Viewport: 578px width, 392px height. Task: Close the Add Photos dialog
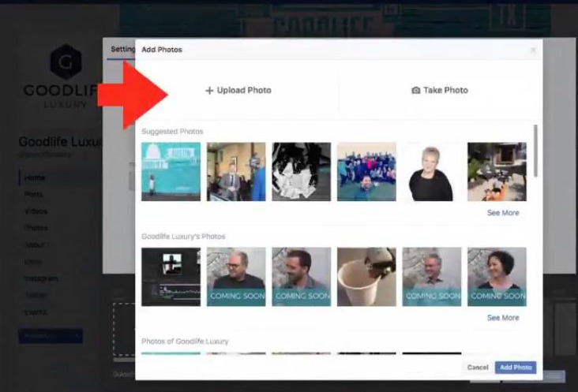(533, 50)
